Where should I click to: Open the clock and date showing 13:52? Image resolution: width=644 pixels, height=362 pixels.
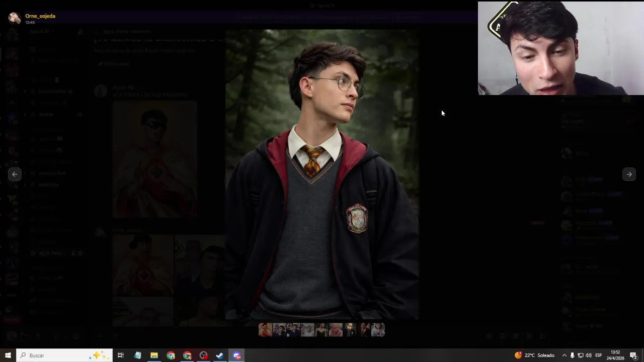(x=615, y=355)
